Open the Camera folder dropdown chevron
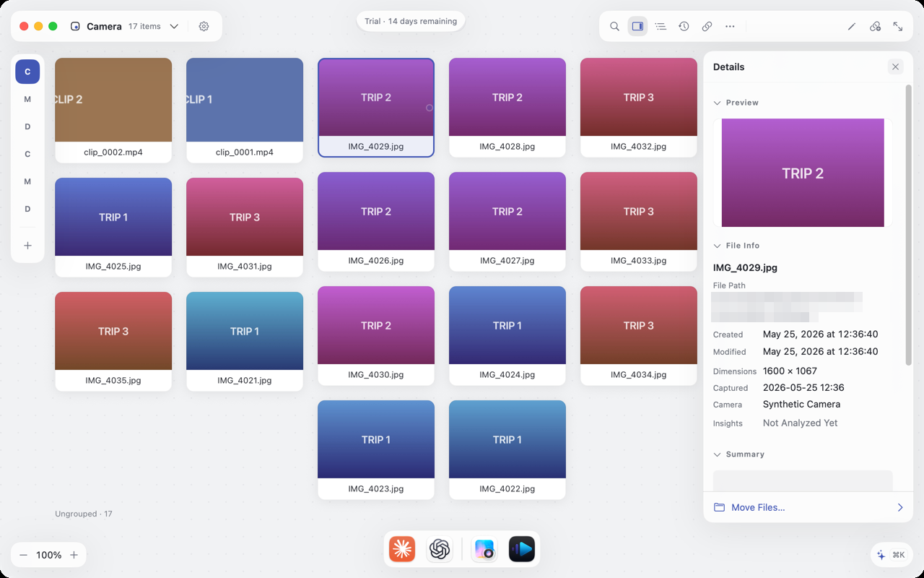Viewport: 924px width, 578px height. [x=174, y=26]
